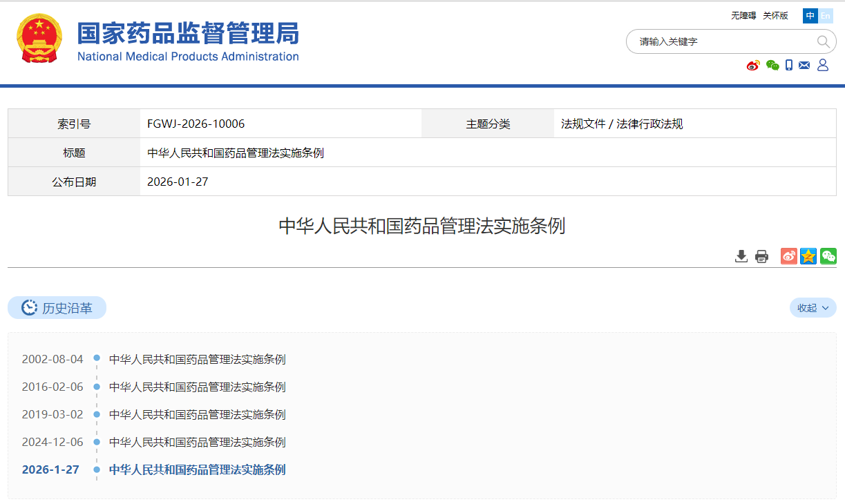
Task: Open the 2019-03-02 regulation version
Action: pos(197,414)
